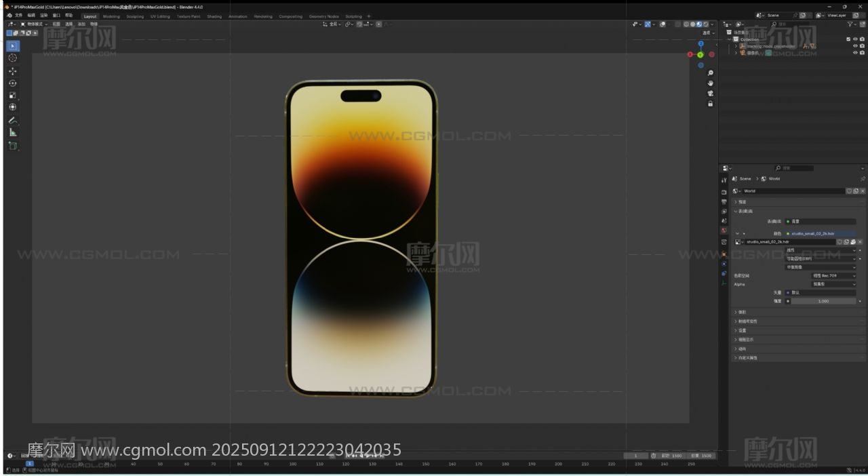Toggle camera view with the camera icon
The image size is (868, 476).
pos(711,94)
